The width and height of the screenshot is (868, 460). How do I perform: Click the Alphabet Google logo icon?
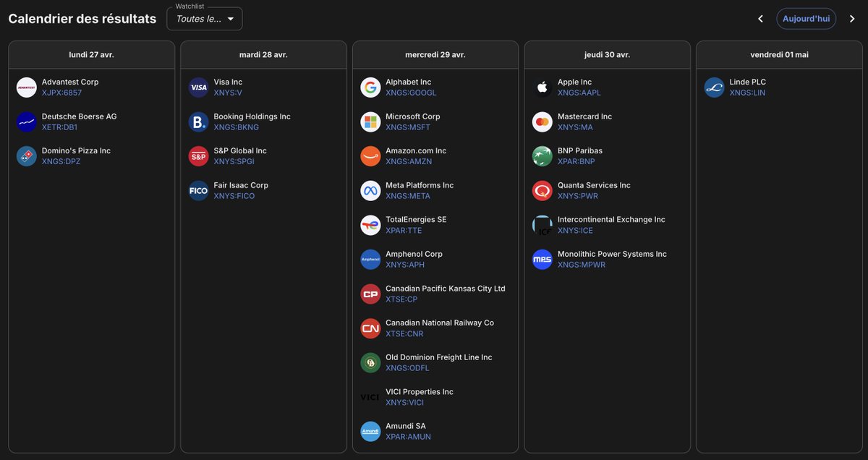click(370, 88)
